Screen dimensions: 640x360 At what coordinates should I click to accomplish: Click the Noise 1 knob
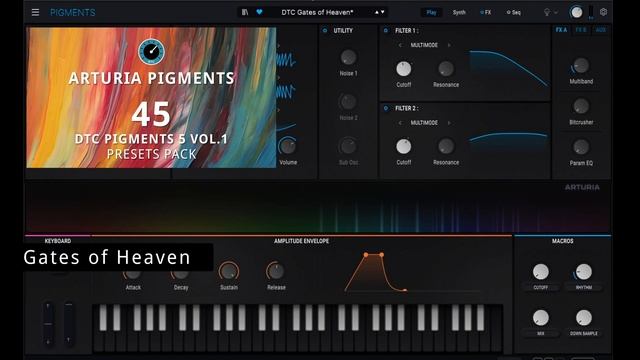(348, 58)
